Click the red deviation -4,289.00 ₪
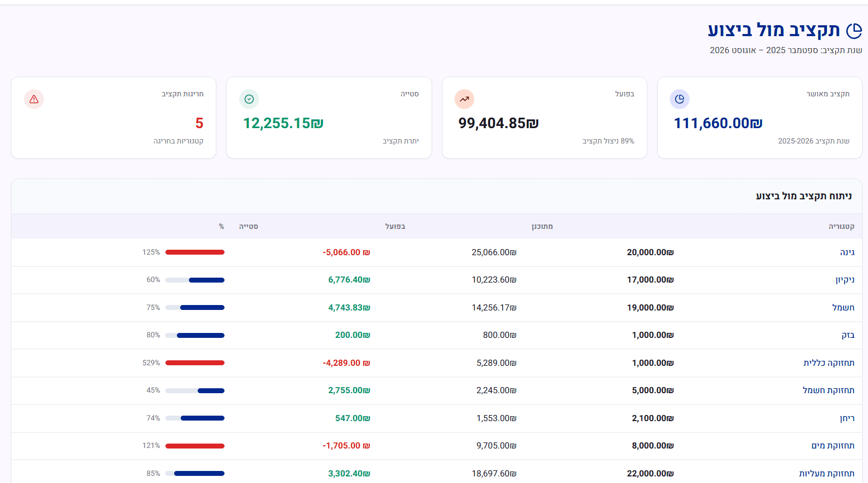This screenshot has height=483, width=868. tap(347, 363)
